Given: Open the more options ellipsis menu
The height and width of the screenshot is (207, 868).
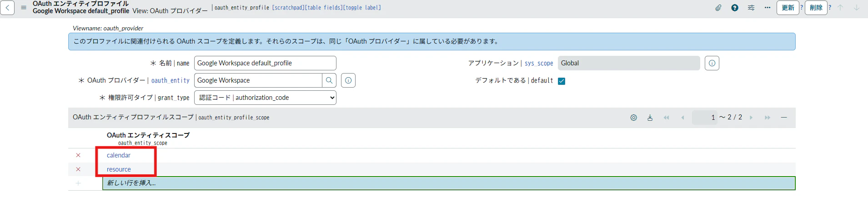Looking at the screenshot, I should tap(768, 8).
